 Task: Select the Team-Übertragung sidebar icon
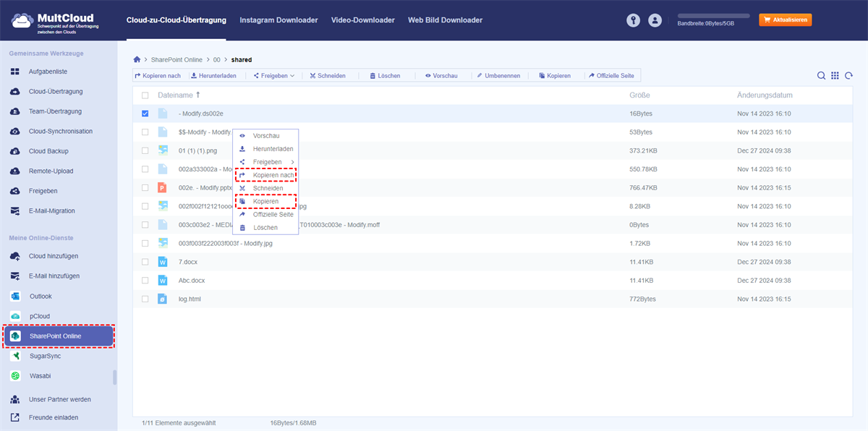[x=14, y=111]
